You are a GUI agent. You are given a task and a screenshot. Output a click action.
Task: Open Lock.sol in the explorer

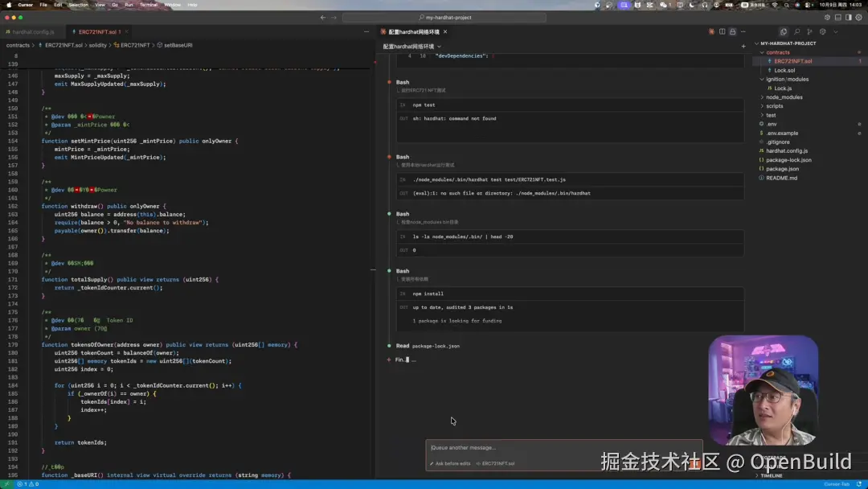click(x=784, y=70)
